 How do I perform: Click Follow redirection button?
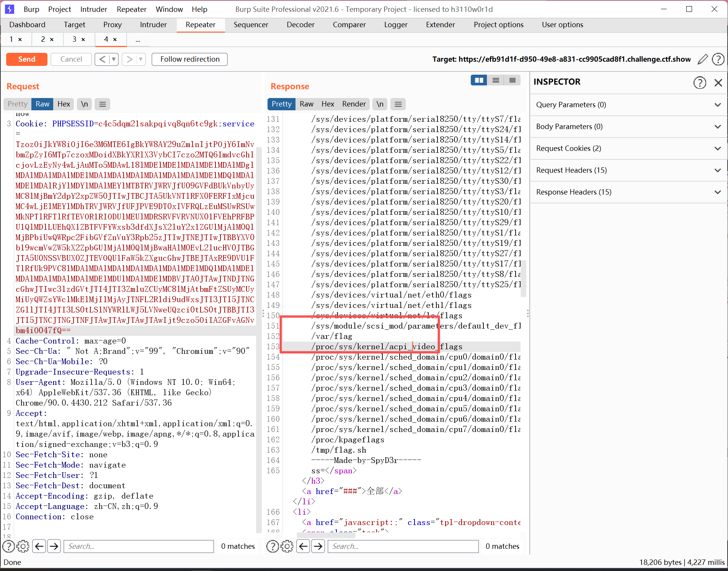coord(190,59)
